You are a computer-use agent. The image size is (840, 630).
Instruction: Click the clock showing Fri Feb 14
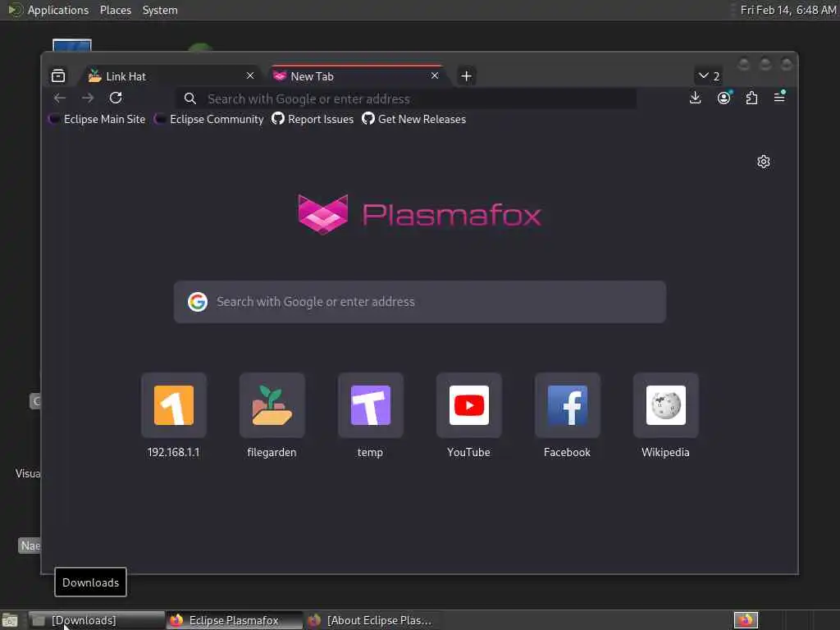[788, 10]
